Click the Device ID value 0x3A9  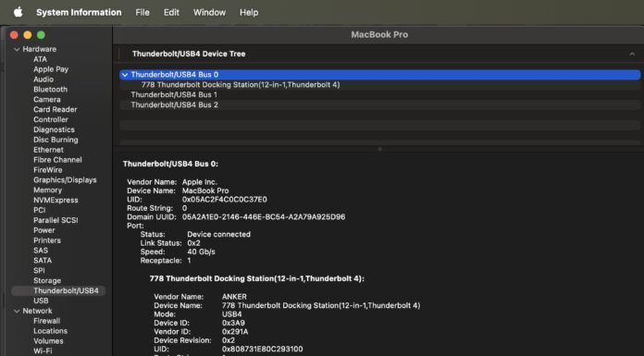[233, 323]
